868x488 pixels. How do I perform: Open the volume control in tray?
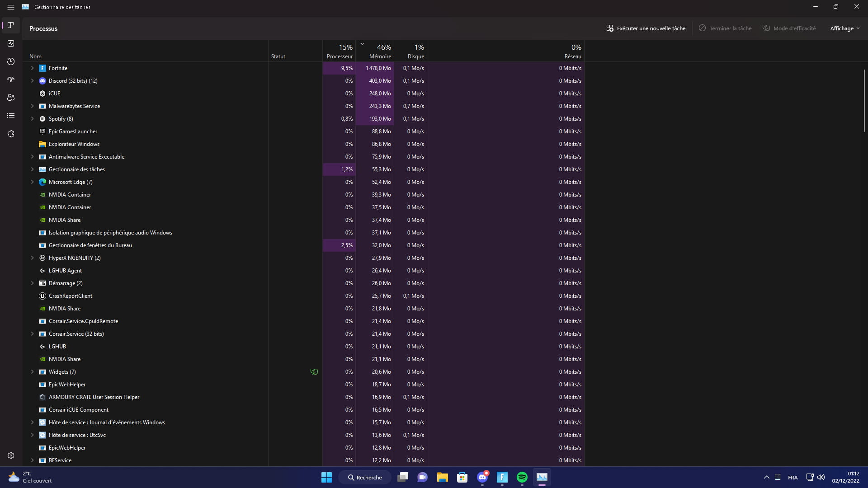(821, 477)
